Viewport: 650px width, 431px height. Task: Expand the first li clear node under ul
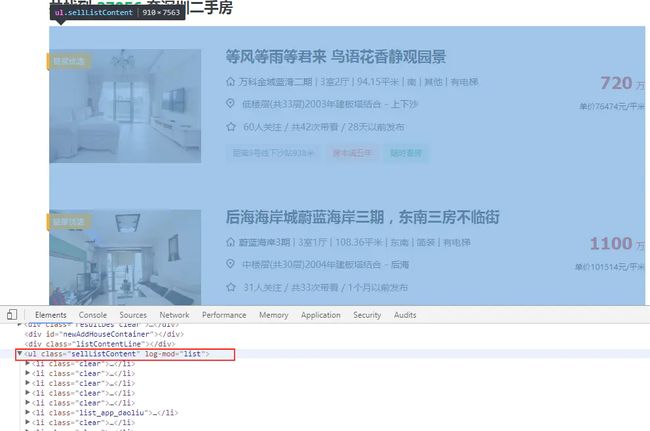point(27,363)
